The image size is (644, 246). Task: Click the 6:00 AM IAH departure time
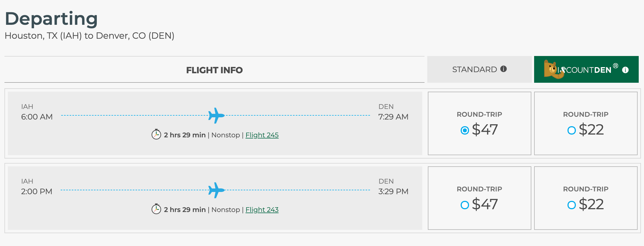(x=37, y=117)
